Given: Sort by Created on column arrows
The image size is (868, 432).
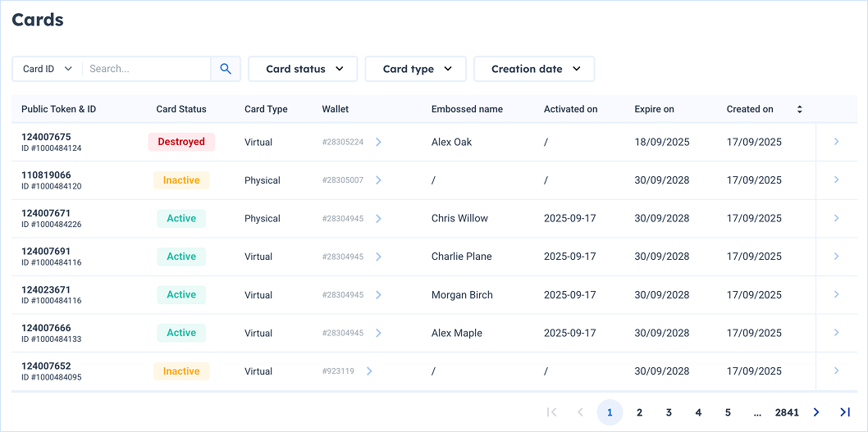Looking at the screenshot, I should pyautogui.click(x=799, y=109).
